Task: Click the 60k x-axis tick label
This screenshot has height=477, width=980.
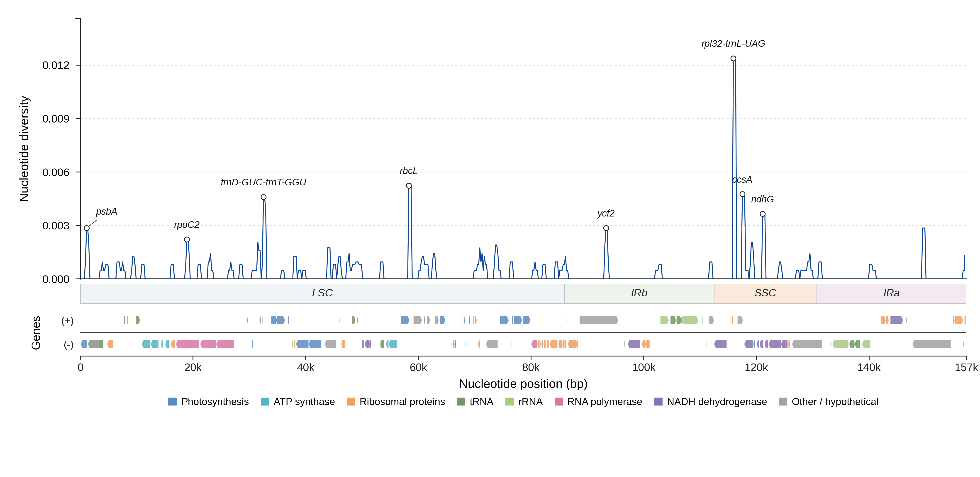Action: point(418,367)
